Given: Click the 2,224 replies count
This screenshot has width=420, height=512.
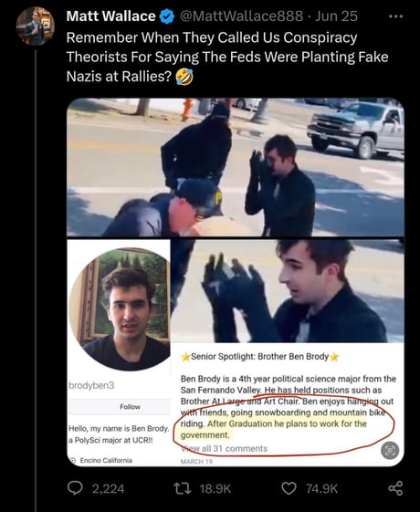Looking at the screenshot, I should coord(108,489).
